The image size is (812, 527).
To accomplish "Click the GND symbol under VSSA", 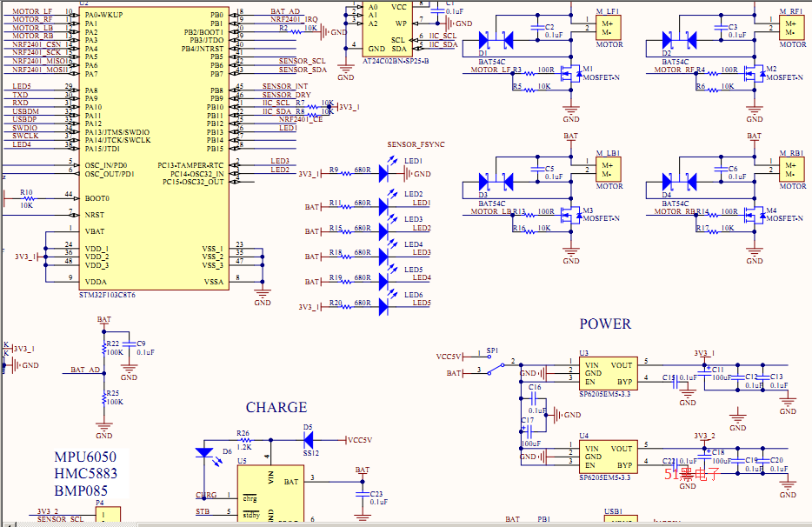I will pyautogui.click(x=263, y=296).
